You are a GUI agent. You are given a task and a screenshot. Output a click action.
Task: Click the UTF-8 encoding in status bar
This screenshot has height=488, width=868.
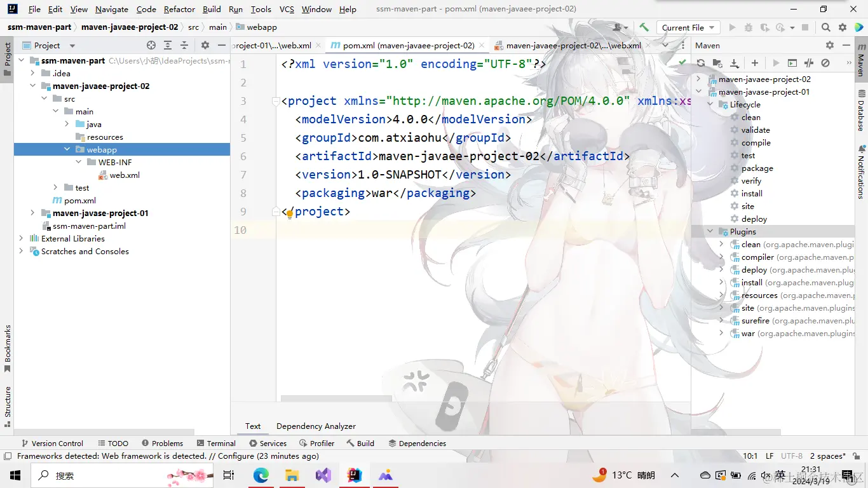(x=792, y=456)
